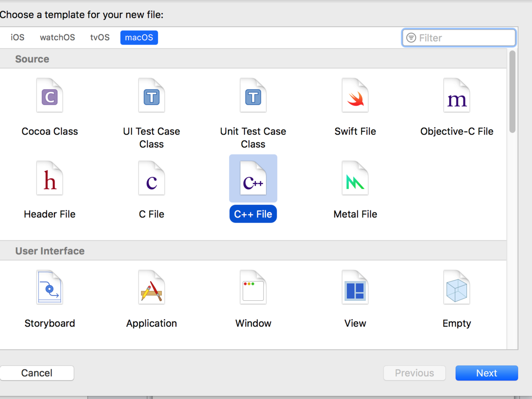The height and width of the screenshot is (399, 532).
Task: Select the Application interface template icon
Action: (151, 287)
